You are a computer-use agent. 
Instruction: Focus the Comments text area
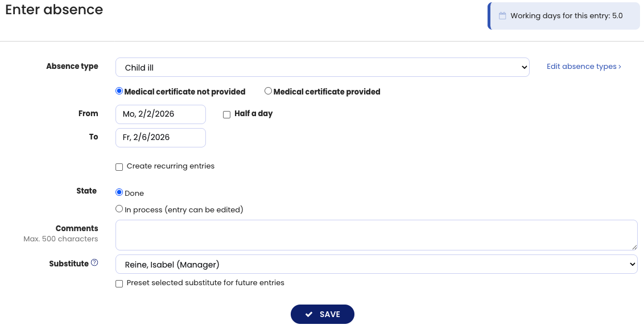tap(375, 235)
